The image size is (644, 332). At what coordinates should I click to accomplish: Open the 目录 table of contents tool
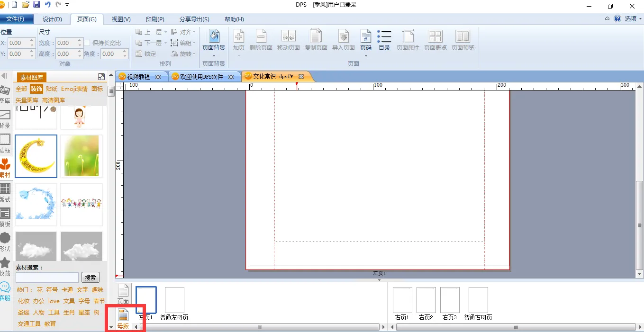[x=384, y=40]
